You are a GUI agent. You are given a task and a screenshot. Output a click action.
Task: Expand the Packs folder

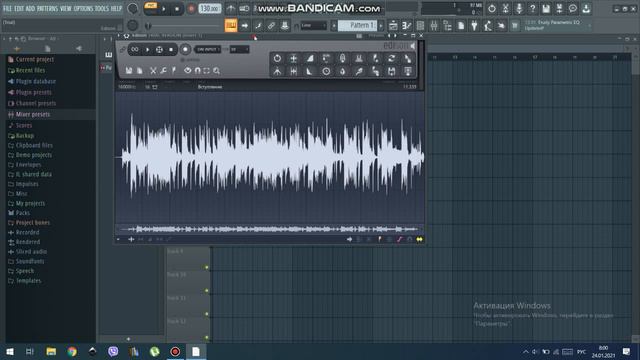click(22, 213)
